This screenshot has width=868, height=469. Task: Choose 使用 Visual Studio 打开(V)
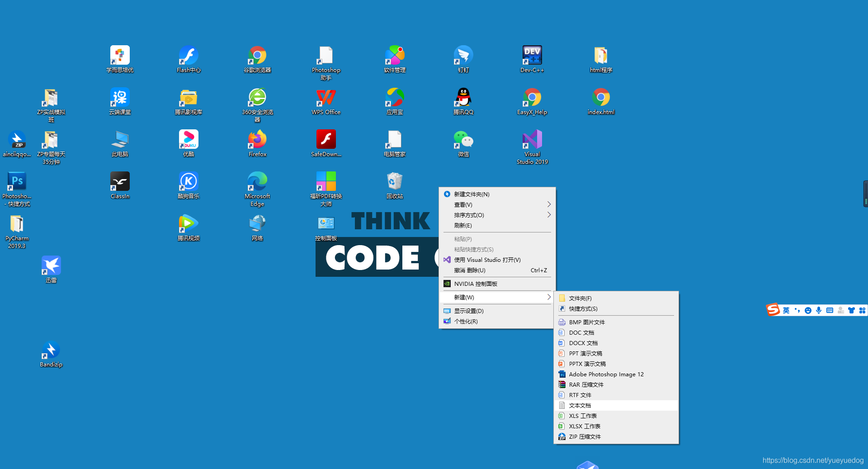click(497, 260)
